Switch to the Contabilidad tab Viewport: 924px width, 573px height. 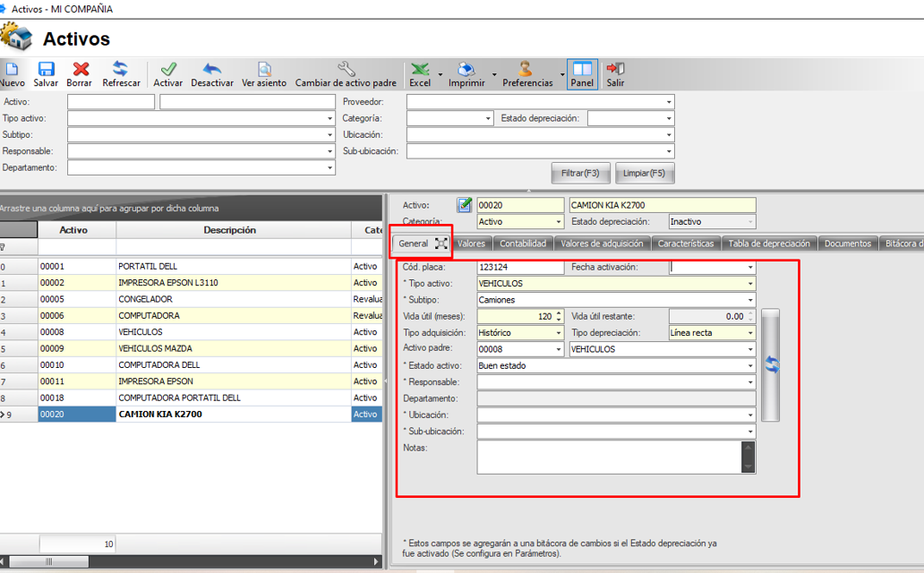click(523, 244)
